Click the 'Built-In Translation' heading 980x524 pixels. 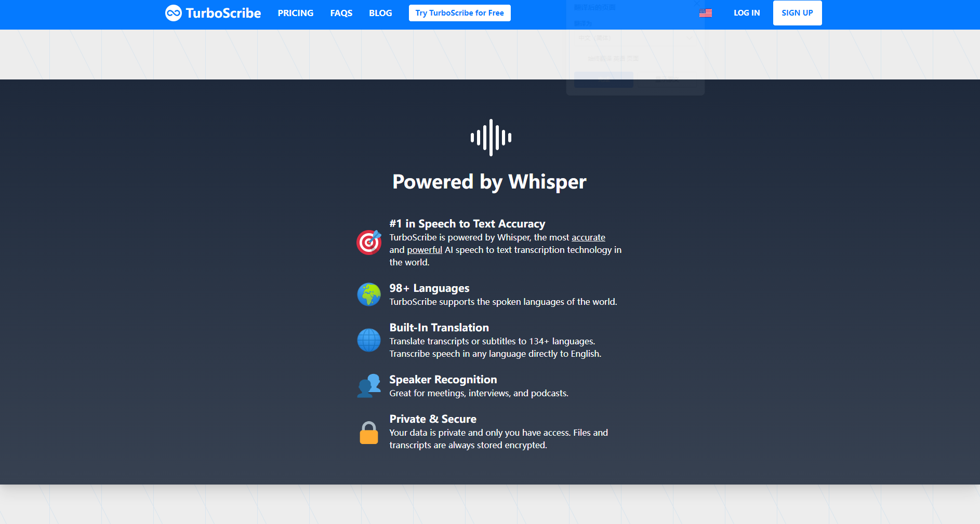coord(439,328)
